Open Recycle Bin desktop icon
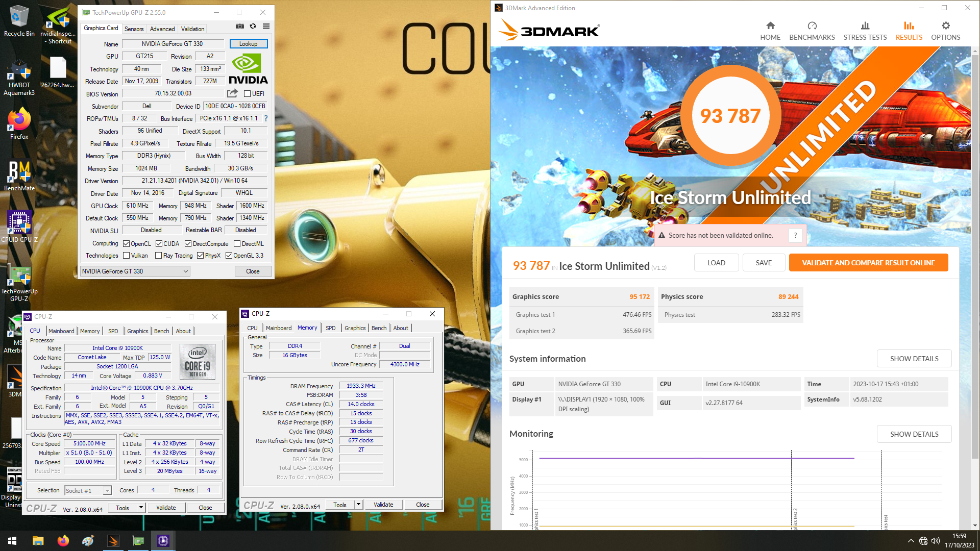The width and height of the screenshot is (980, 551). coord(19,21)
